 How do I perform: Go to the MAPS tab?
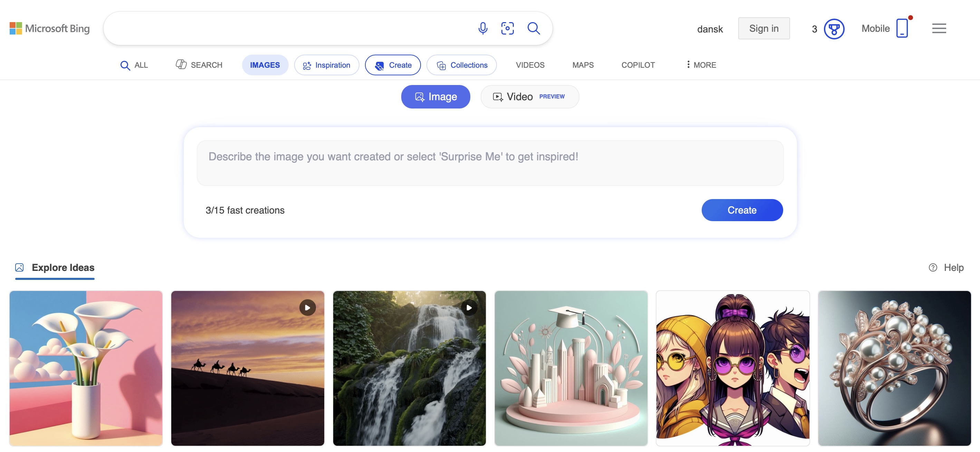[x=583, y=65]
